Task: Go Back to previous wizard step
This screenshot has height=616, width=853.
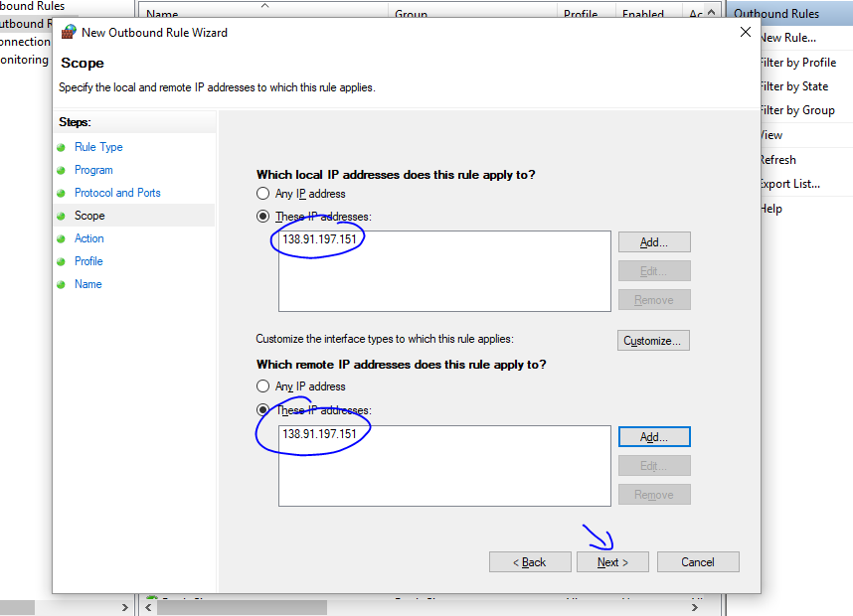Action: pyautogui.click(x=530, y=562)
